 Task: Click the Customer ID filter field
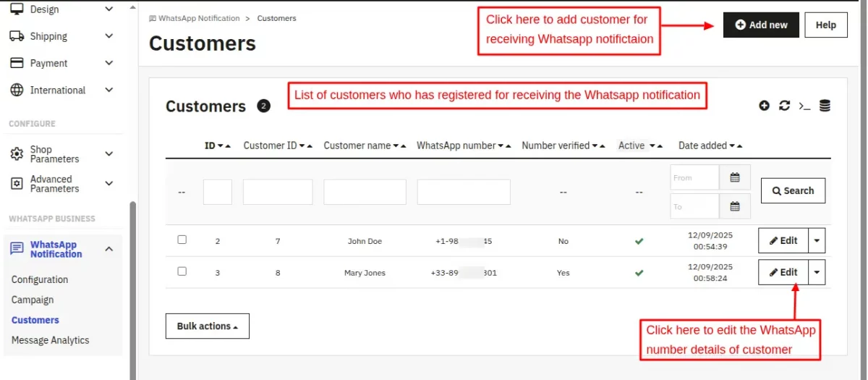278,192
